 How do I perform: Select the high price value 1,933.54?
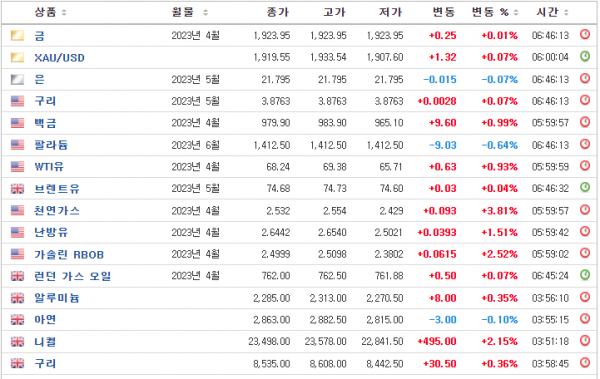[328, 57]
